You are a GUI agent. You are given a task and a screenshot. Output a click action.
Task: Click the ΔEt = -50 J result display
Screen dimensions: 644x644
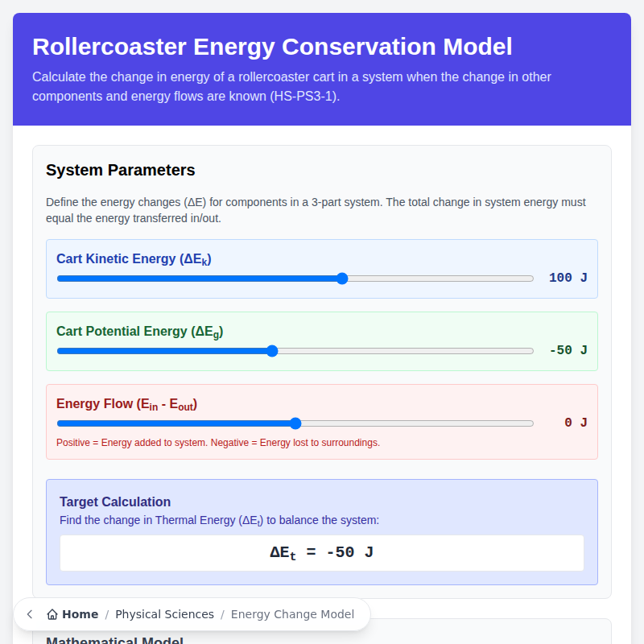click(321, 553)
